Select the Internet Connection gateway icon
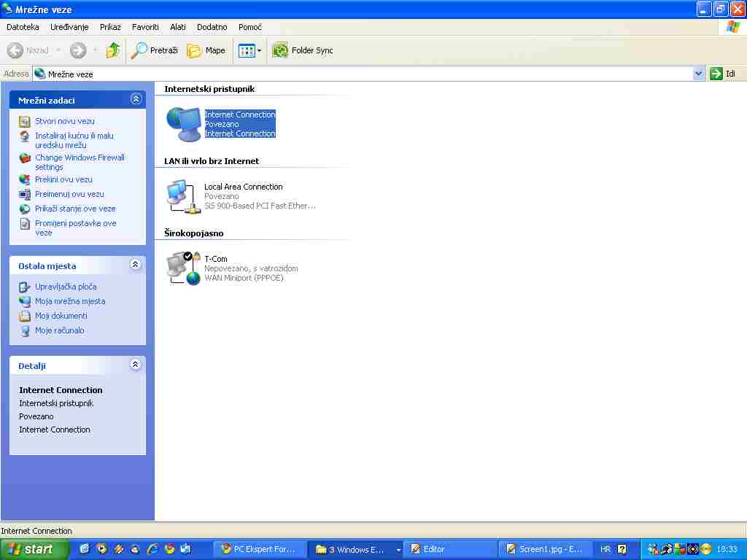 click(183, 124)
